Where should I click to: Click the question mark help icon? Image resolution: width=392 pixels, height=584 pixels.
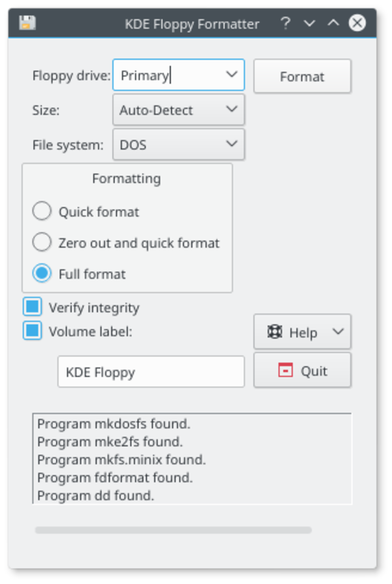click(x=285, y=24)
